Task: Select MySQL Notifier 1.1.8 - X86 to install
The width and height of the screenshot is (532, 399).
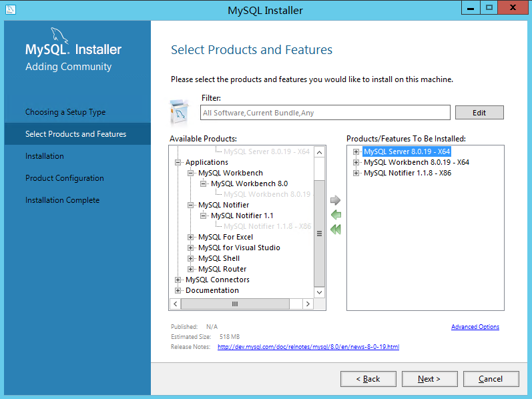Action: 407,173
